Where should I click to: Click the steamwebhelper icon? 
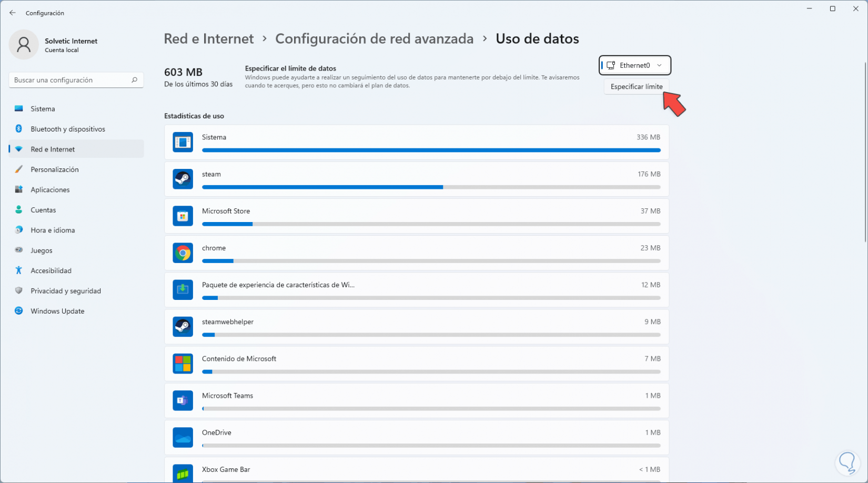(183, 327)
